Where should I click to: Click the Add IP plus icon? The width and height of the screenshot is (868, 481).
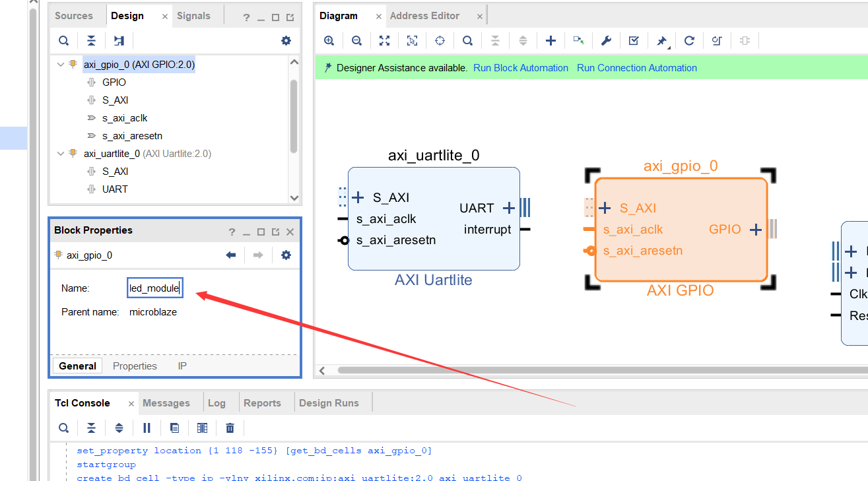[551, 41]
